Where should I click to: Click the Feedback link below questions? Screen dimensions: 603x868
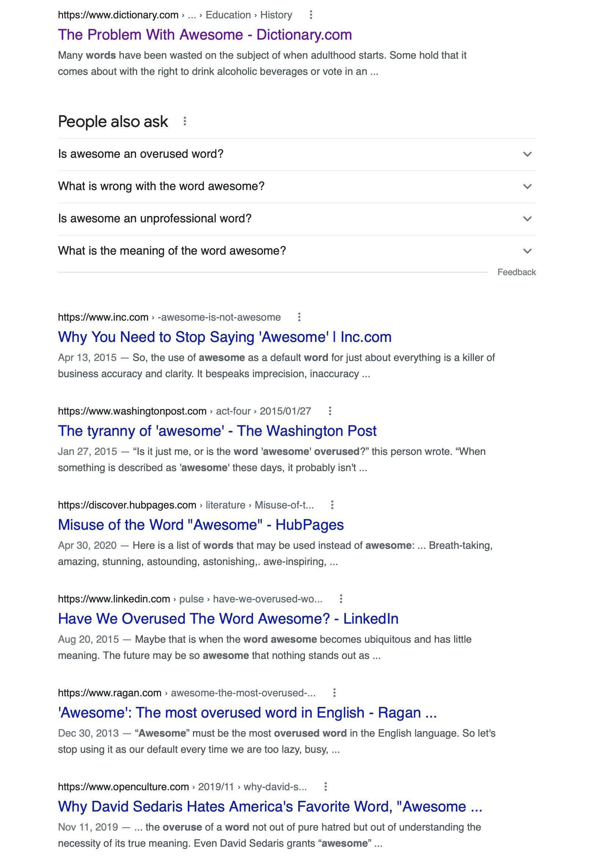[516, 272]
